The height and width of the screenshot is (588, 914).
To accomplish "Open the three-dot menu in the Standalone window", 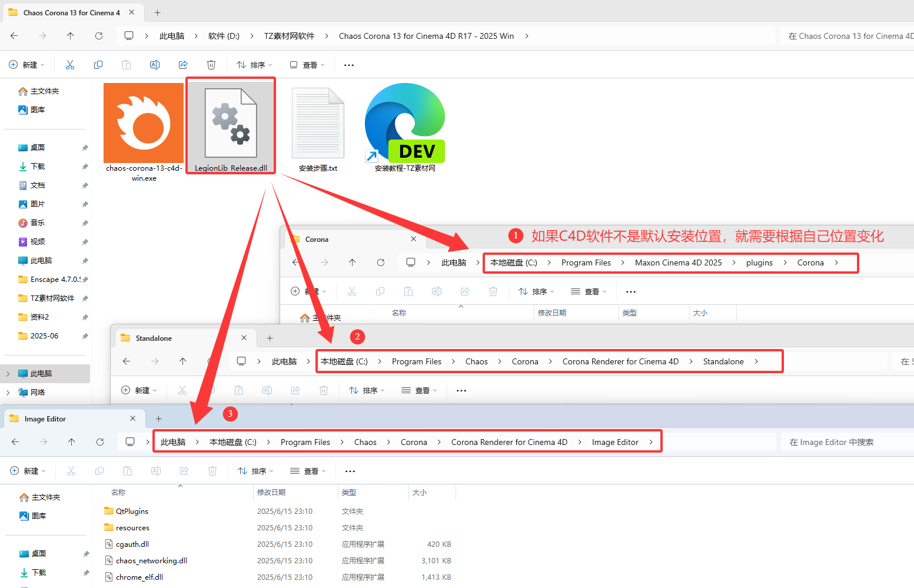I will (x=461, y=390).
